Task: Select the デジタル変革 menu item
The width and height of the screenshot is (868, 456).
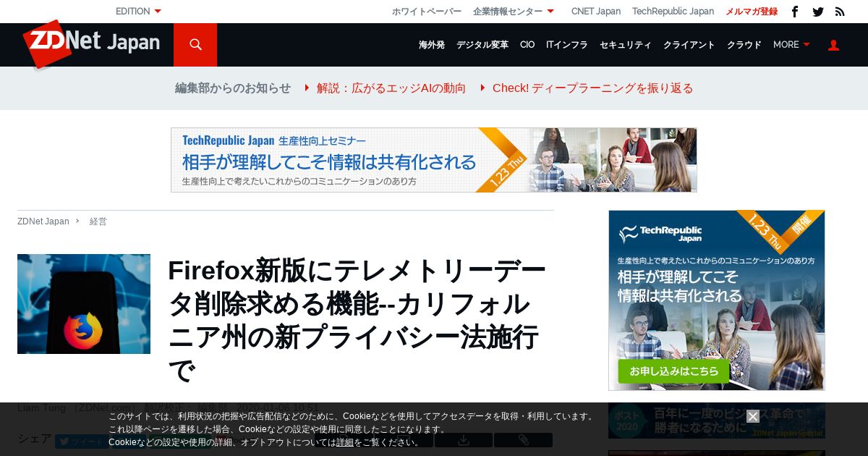Action: 482,45
